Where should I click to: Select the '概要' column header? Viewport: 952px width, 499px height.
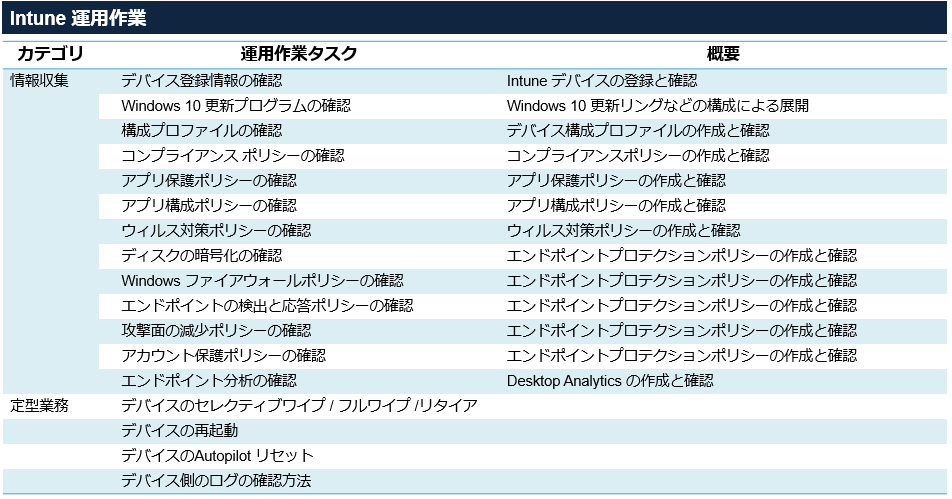(x=723, y=54)
